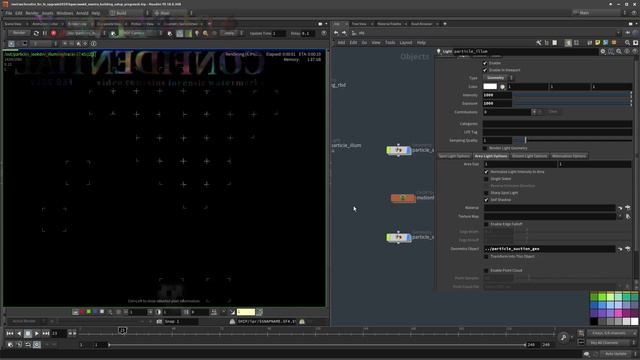
Task: Open the Auto Update dropdown
Action: point(618,353)
